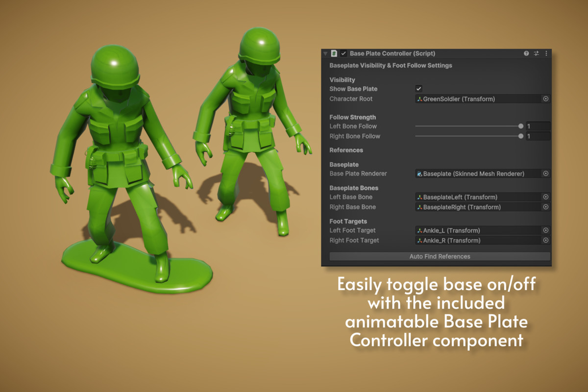Collapse the Base Plate Controller with its foldout arrow
The image size is (588, 392).
tap(325, 53)
